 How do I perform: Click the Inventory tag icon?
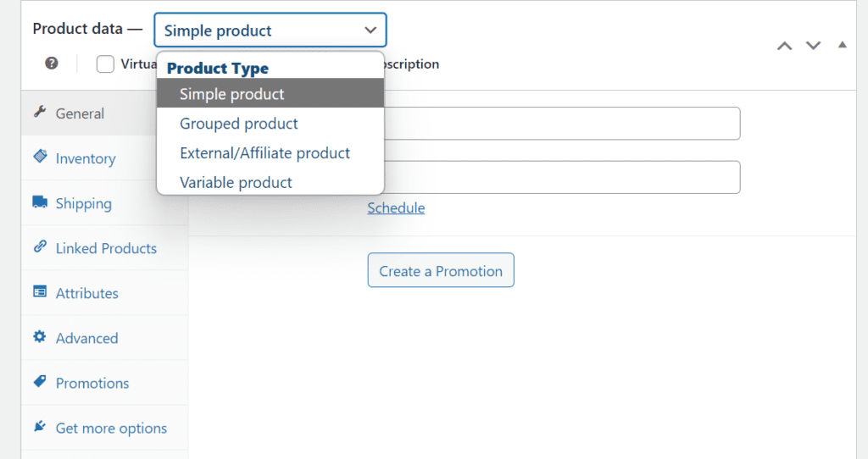tap(40, 157)
